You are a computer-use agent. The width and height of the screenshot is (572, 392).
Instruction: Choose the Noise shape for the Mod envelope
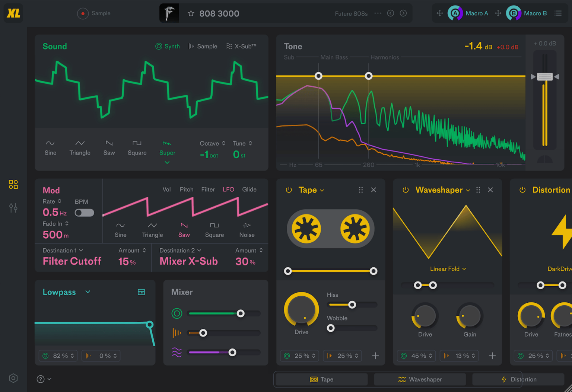tap(247, 230)
